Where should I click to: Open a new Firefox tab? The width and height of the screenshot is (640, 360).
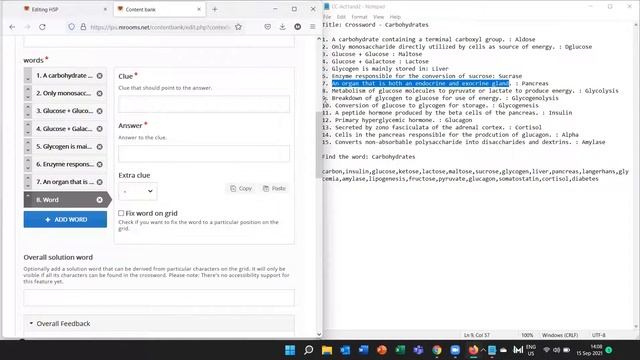coord(215,9)
